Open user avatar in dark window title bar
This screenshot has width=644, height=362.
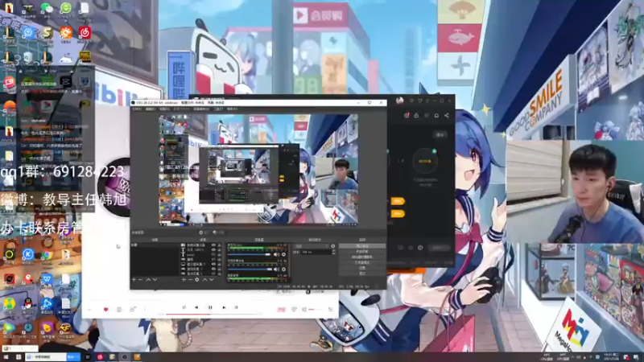point(399,101)
